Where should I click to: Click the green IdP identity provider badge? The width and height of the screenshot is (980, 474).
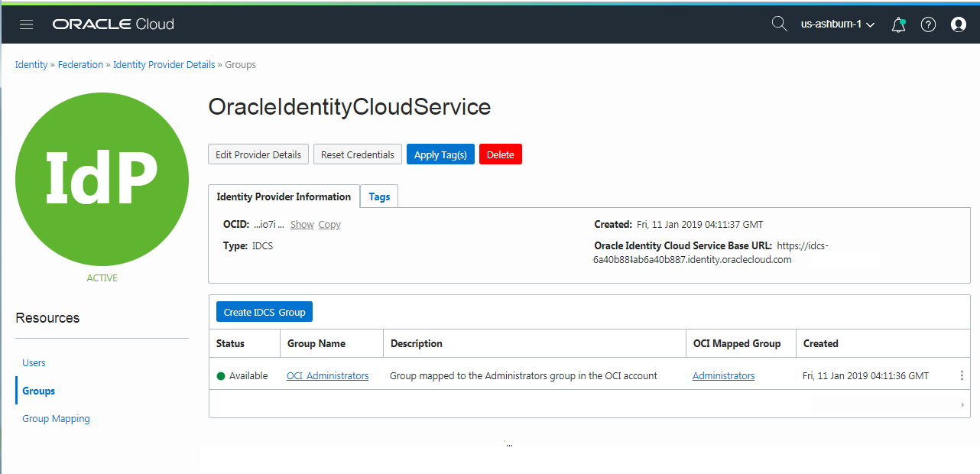[x=102, y=179]
